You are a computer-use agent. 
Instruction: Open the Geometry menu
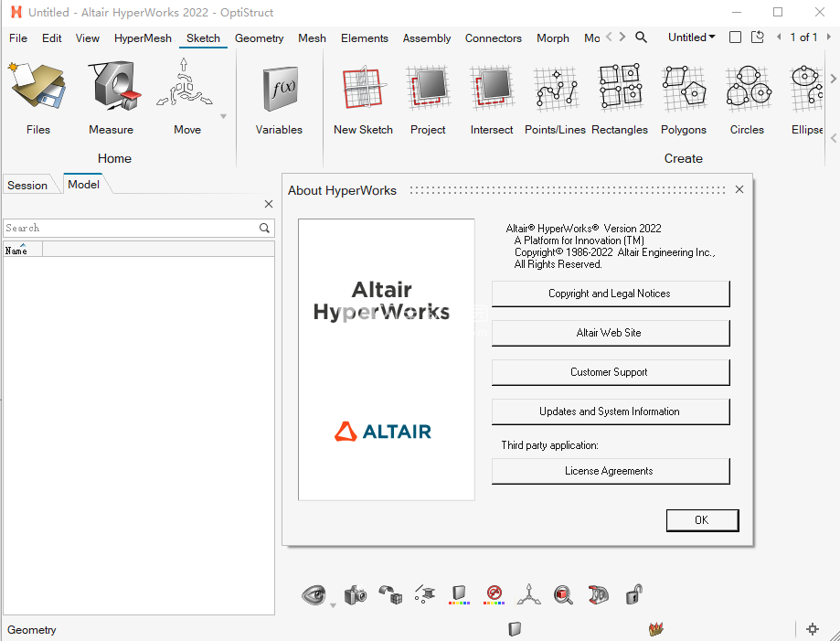(x=259, y=37)
